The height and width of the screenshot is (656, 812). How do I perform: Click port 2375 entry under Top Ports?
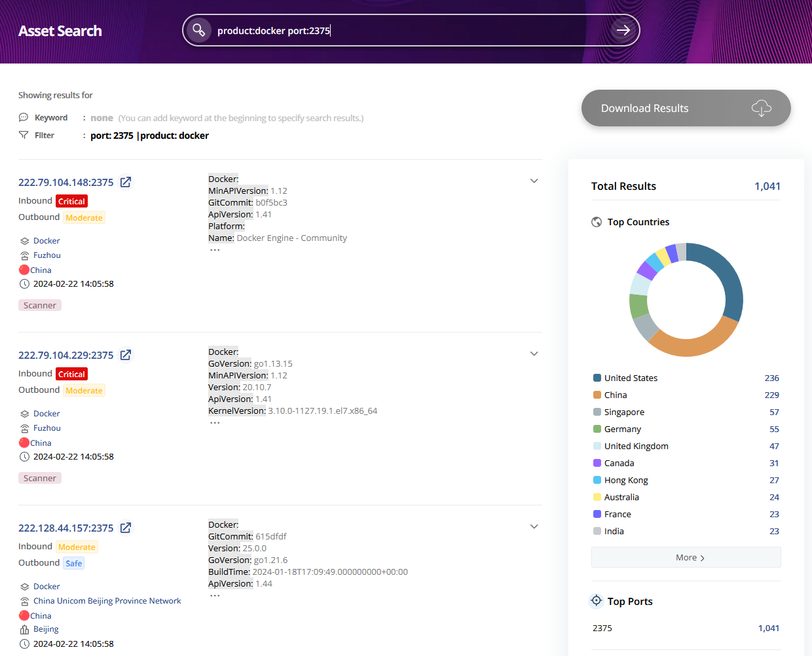[x=686, y=628]
